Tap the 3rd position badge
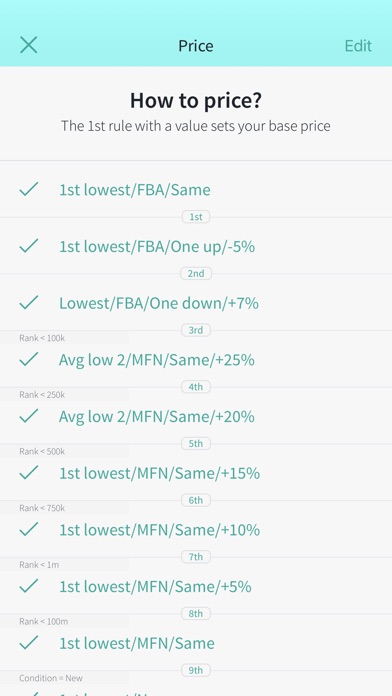The width and height of the screenshot is (392, 696). [196, 330]
